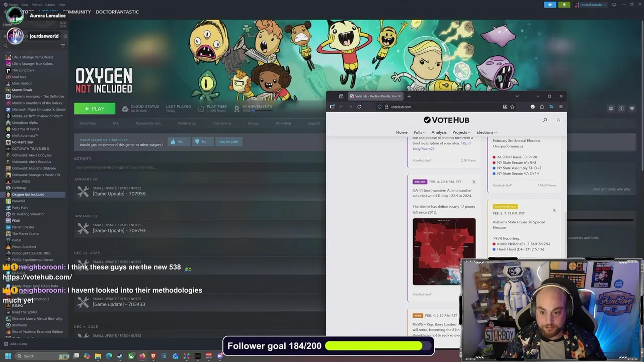Bookmark the VoteHub page with star icon

pos(512,107)
